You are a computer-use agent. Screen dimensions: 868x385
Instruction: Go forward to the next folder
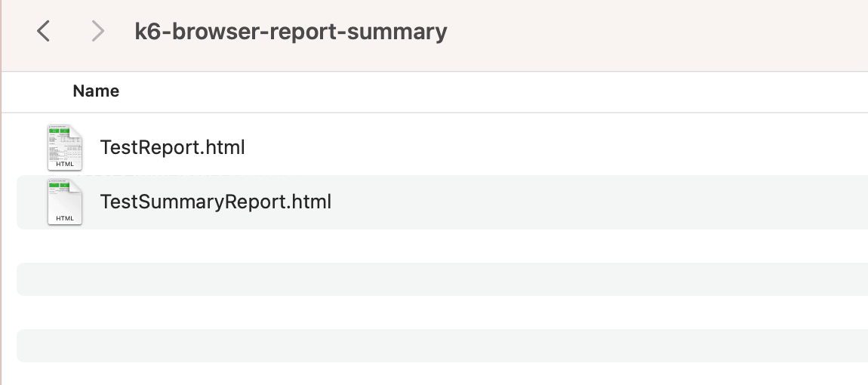(97, 32)
